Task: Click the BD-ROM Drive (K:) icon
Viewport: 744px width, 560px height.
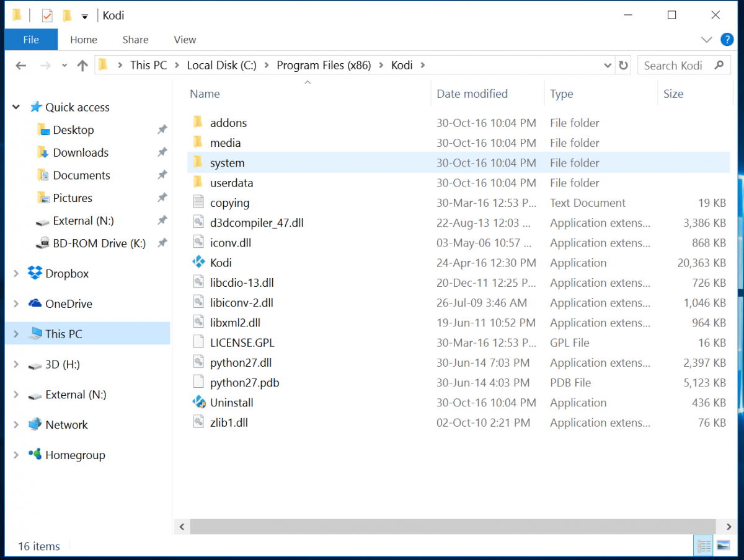Action: tap(43, 243)
